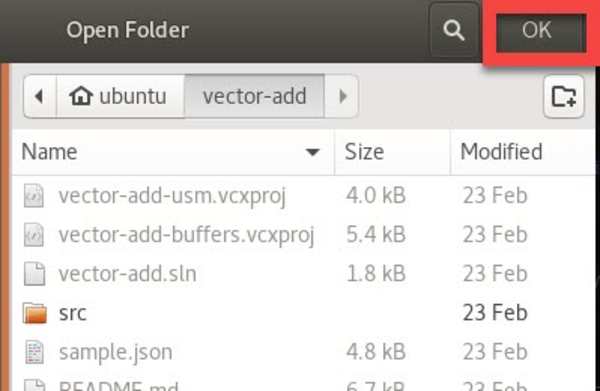Create a new folder with the folder-plus icon

[x=564, y=96]
